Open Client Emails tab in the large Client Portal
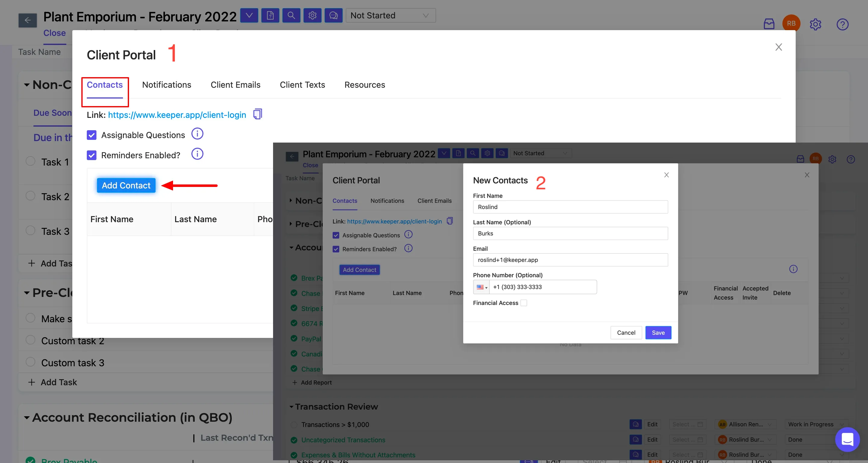Screen dimensions: 868x463 tap(235, 85)
